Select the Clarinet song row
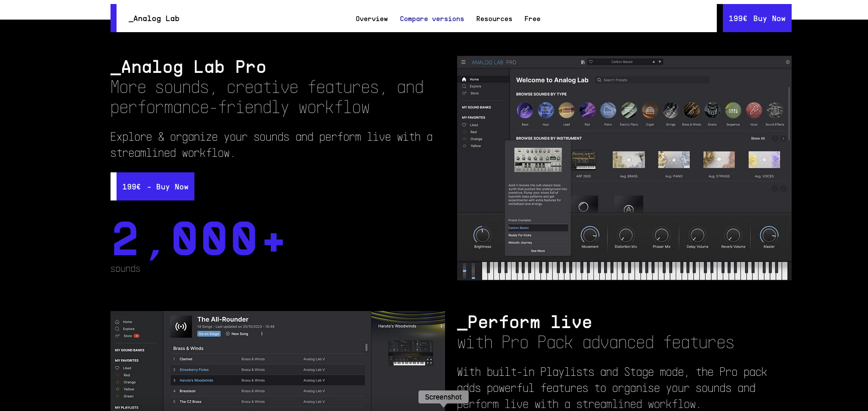This screenshot has height=411, width=868. coord(267,359)
